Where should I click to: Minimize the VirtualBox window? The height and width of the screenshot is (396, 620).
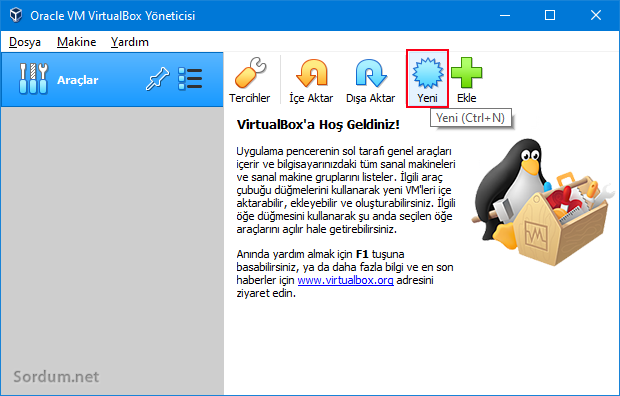505,15
